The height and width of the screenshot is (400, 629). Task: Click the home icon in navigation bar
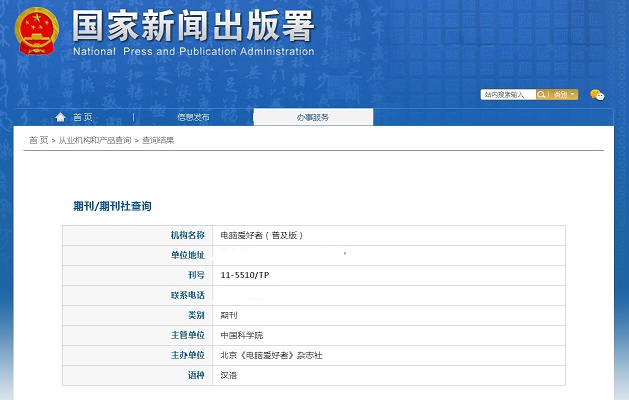point(61,117)
